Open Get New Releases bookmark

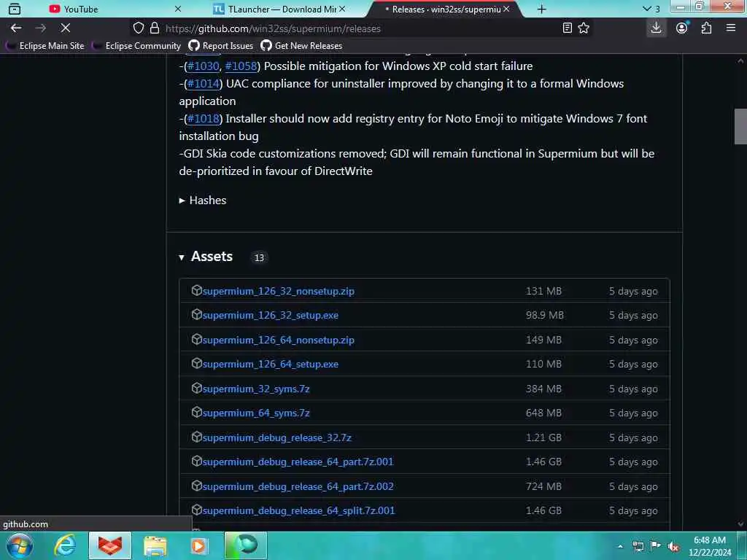(301, 46)
